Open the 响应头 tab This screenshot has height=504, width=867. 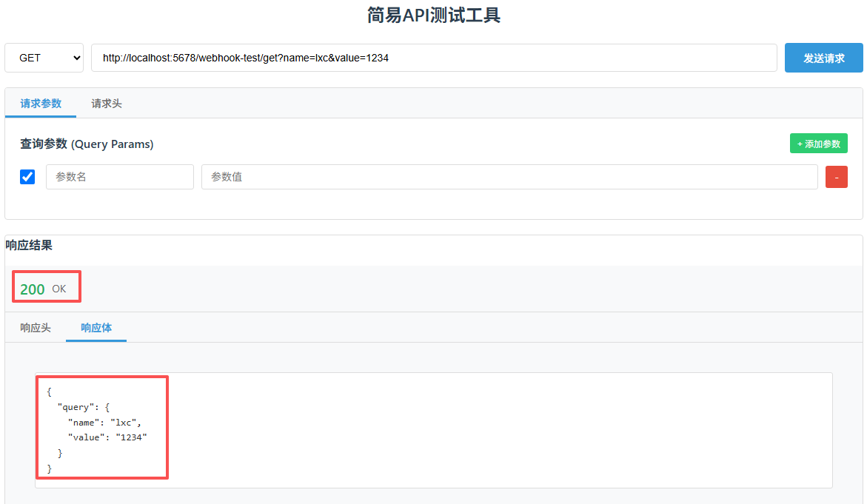point(36,328)
